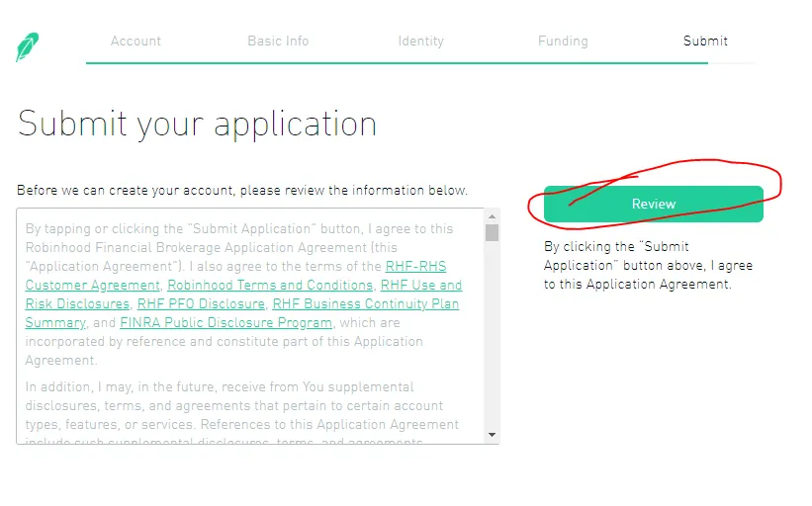
Task: Click the Submit step tab
Action: coord(705,41)
